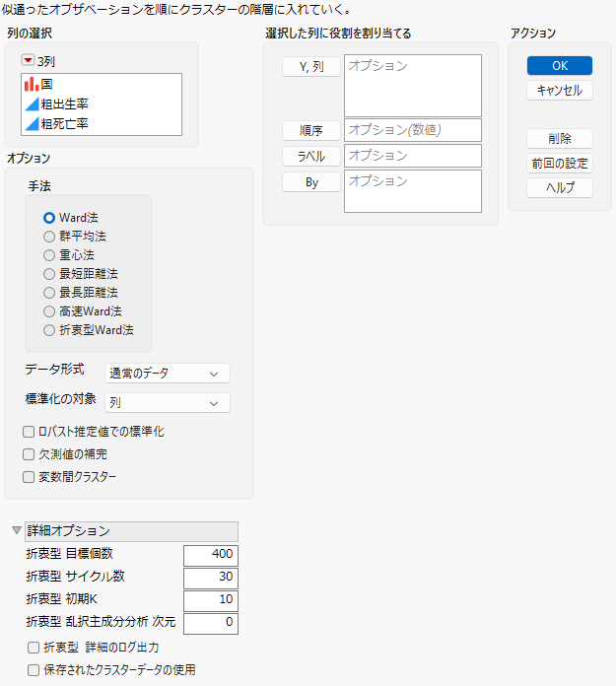Select the 粗出生率 column in the list
The height and width of the screenshot is (686, 616).
pos(102,104)
